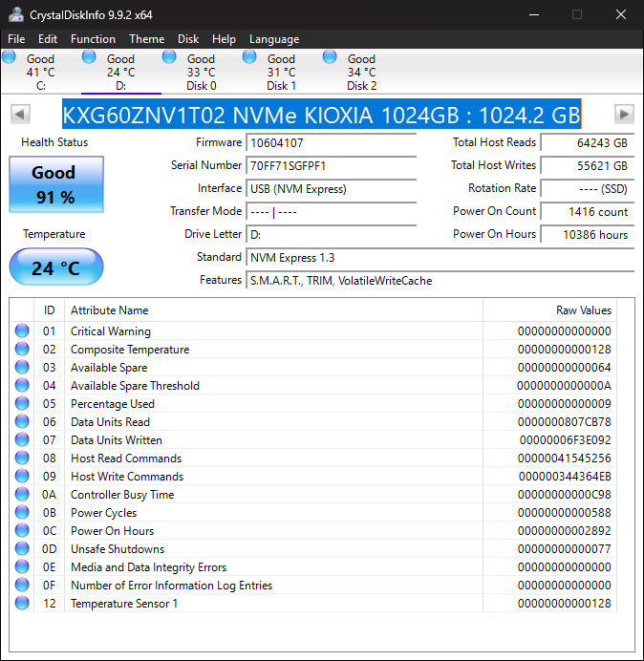Image resolution: width=644 pixels, height=661 pixels.
Task: Click status orb of Host Read Commands row
Action: [22, 458]
